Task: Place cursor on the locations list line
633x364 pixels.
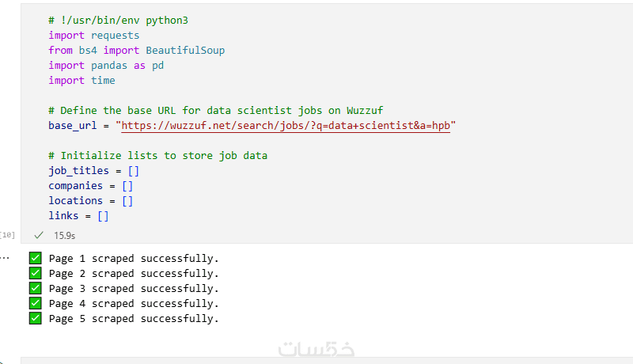Action: point(90,201)
